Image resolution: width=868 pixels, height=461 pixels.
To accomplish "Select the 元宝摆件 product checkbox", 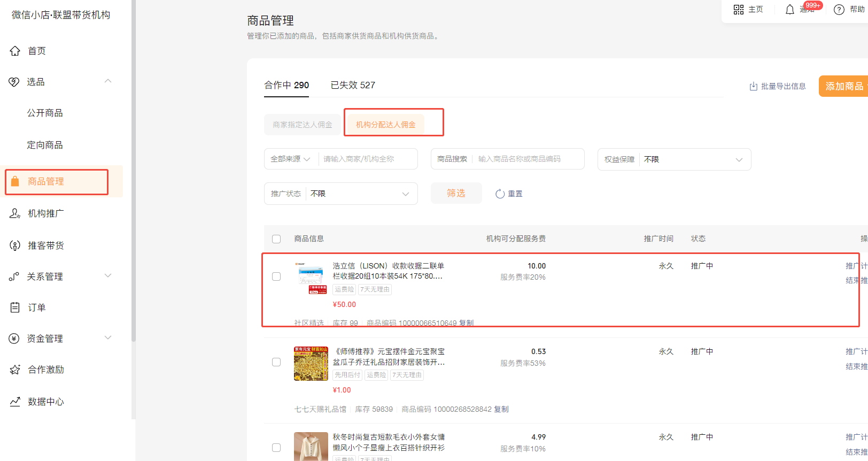I will click(x=276, y=362).
